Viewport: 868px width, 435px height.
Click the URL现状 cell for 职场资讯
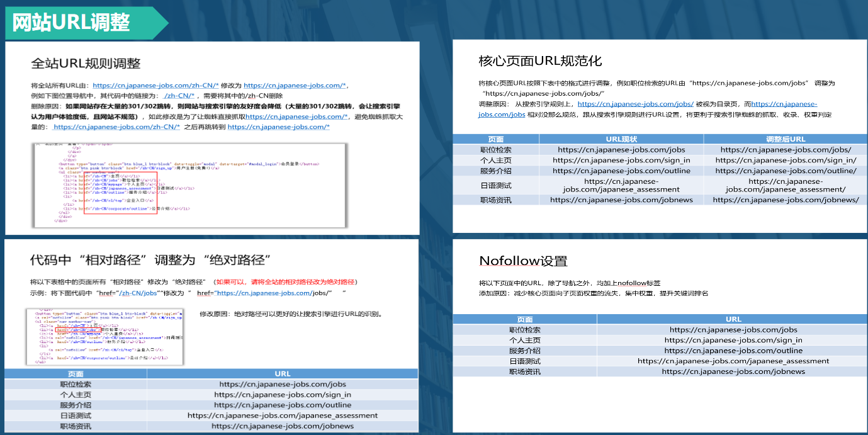click(x=621, y=200)
